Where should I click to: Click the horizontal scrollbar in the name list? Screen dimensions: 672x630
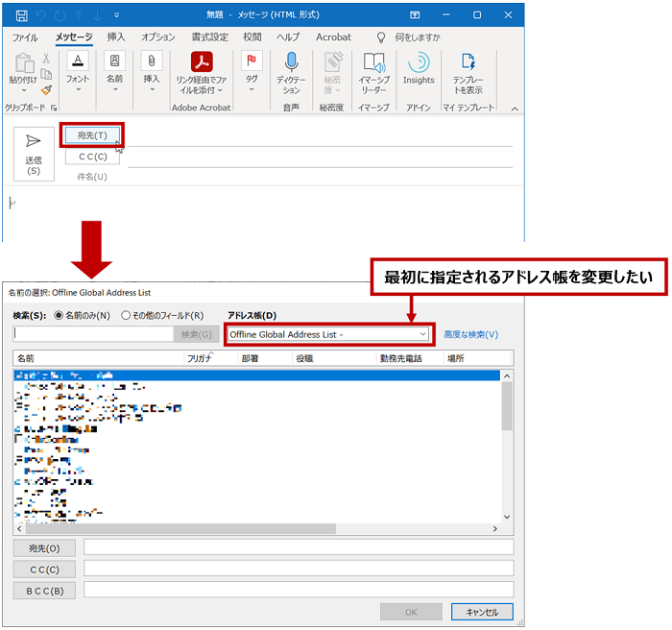click(x=257, y=528)
